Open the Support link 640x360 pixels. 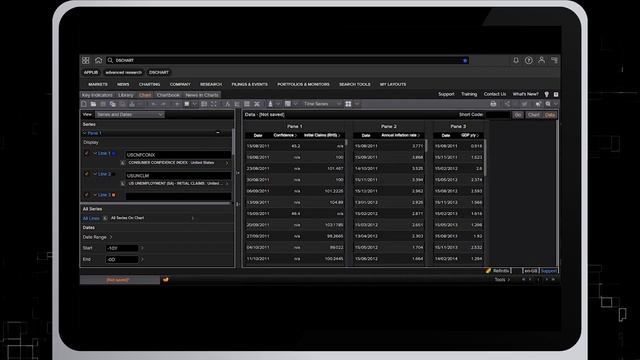pos(446,94)
